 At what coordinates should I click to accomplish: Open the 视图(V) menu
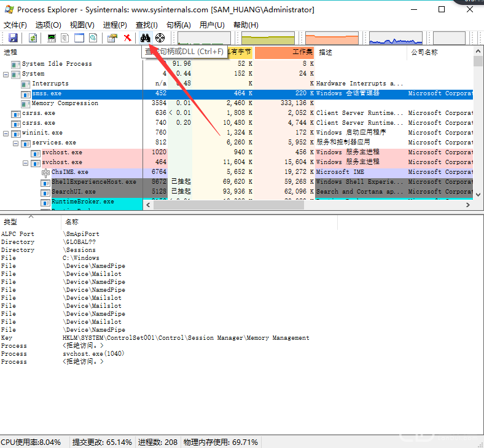[82, 25]
